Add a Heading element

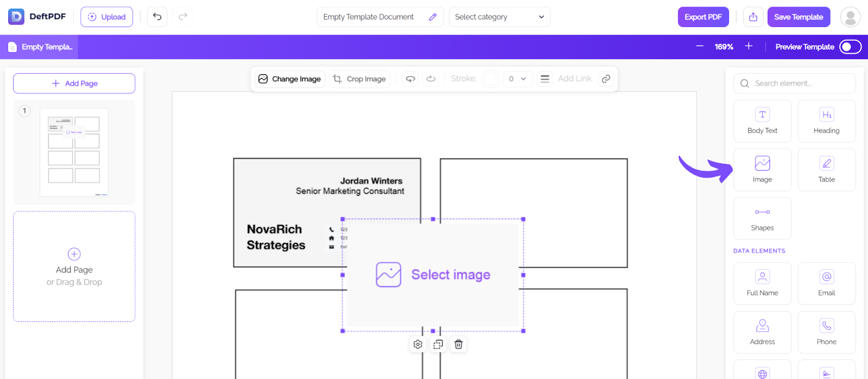(826, 121)
